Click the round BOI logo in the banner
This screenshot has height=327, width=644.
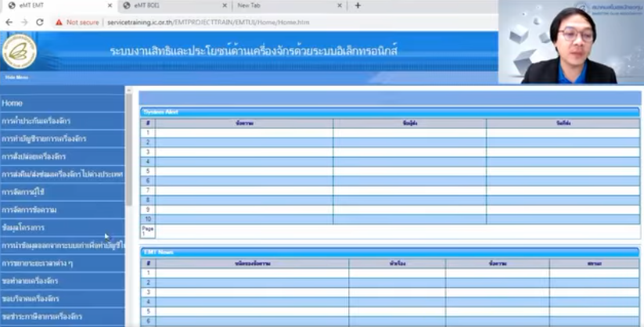tap(20, 52)
